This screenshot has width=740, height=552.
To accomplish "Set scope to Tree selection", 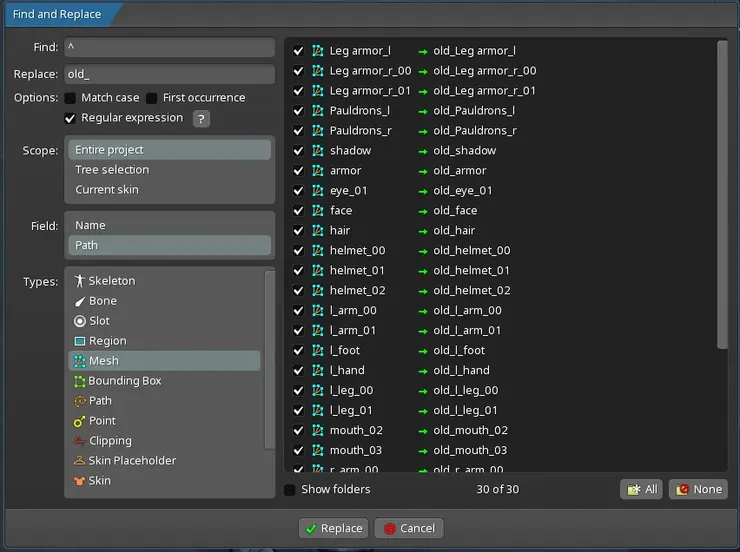I will [x=169, y=170].
